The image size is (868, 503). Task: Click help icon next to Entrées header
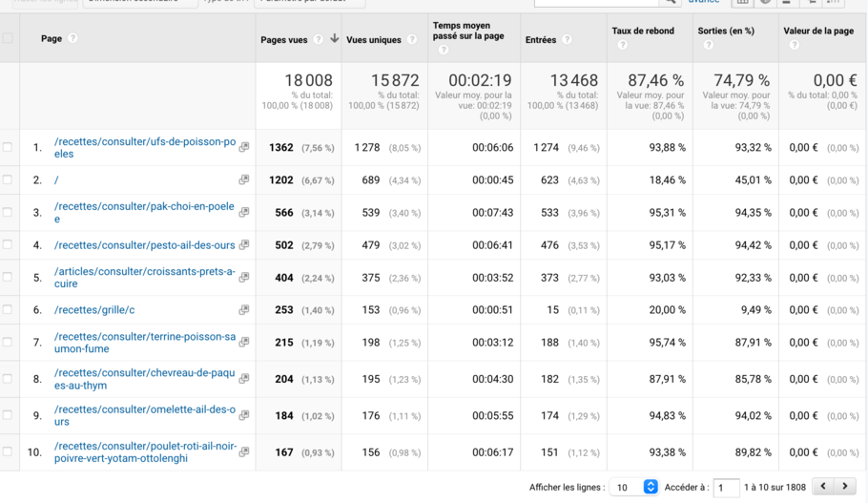pyautogui.click(x=567, y=40)
